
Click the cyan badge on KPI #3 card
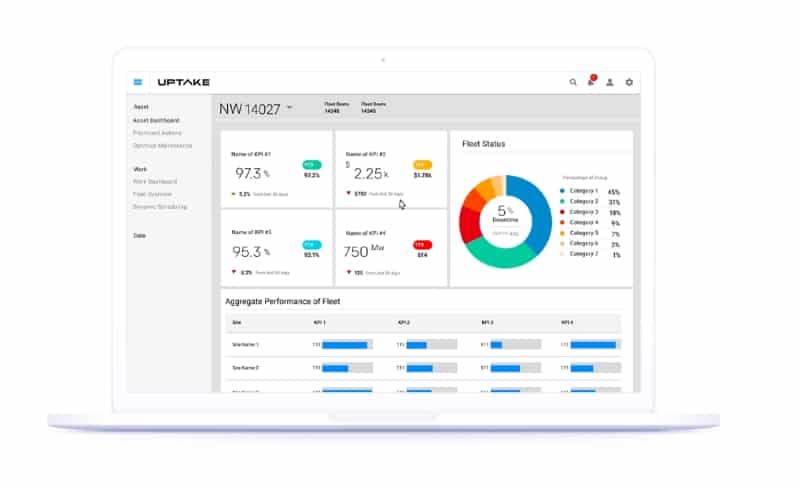click(312, 244)
